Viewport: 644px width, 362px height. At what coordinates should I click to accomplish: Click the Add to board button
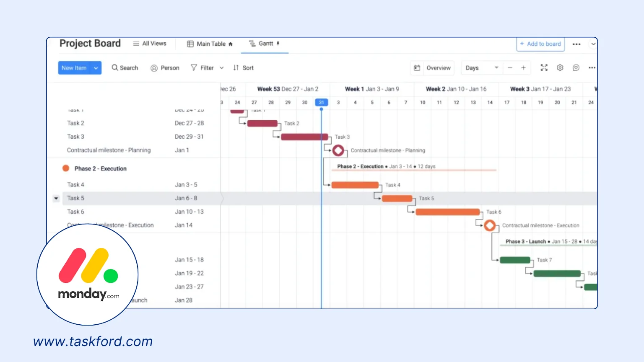pos(540,44)
